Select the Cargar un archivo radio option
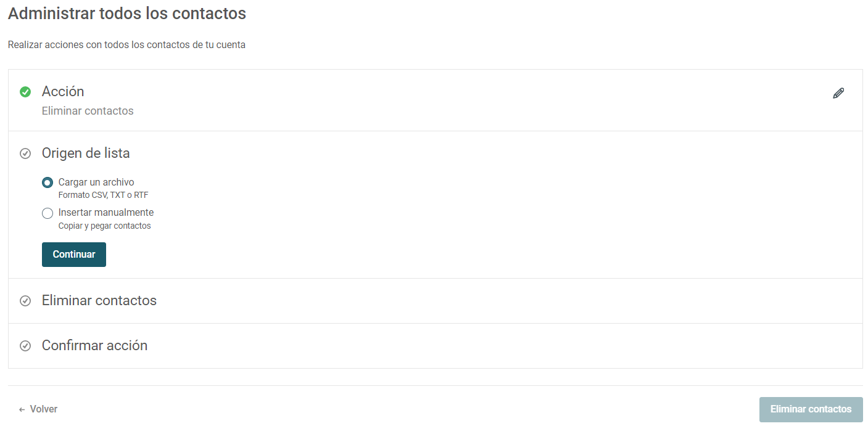Viewport: 868px width, 426px height. pyautogui.click(x=48, y=183)
